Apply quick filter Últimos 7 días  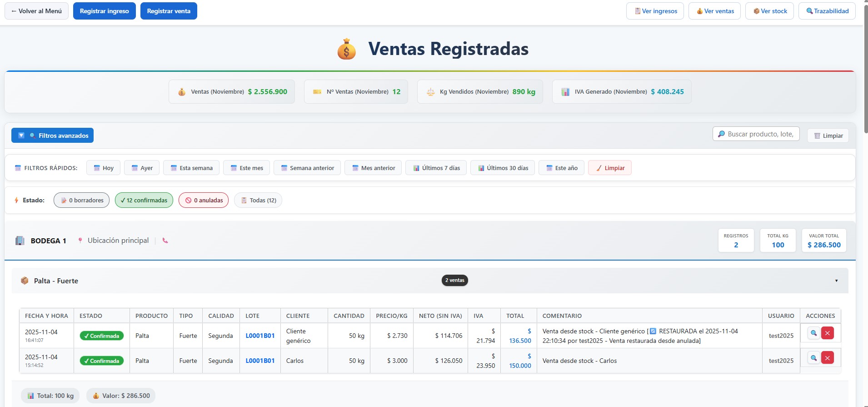[x=436, y=168]
